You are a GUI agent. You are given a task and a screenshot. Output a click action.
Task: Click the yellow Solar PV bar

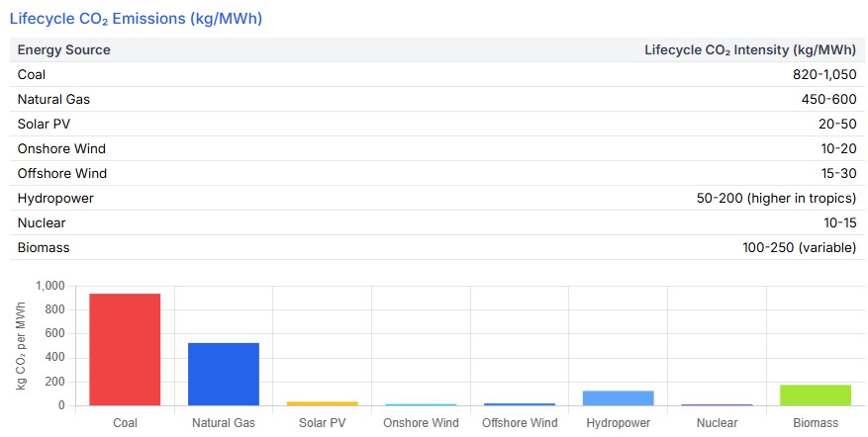[323, 403]
